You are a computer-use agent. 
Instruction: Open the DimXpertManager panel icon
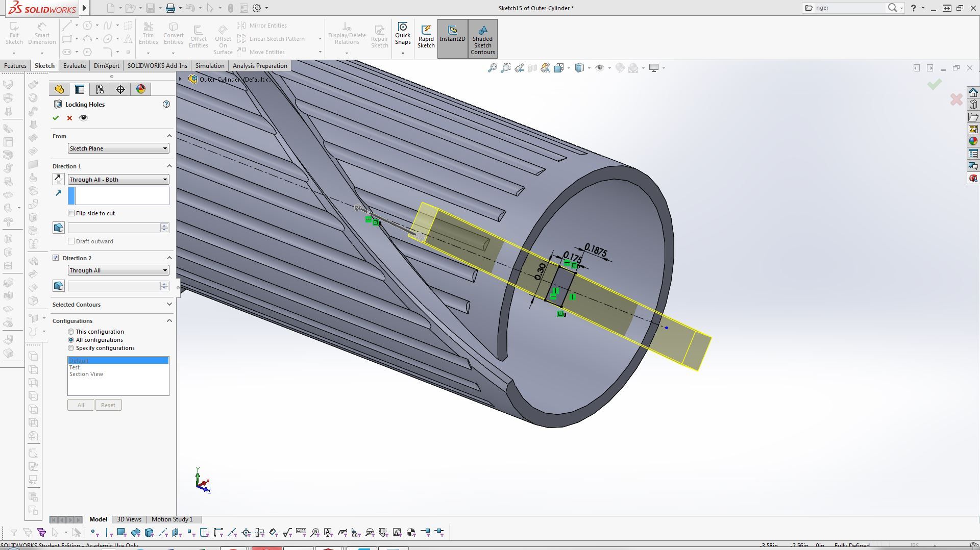point(120,89)
